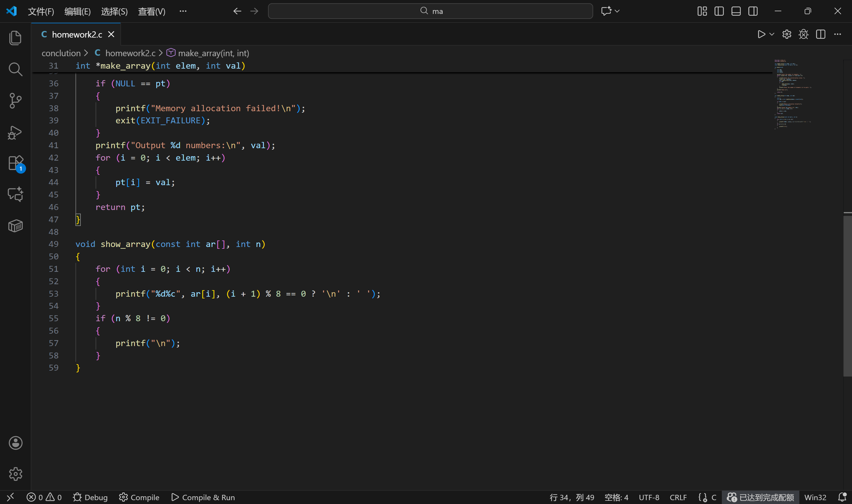
Task: Click the vertical scrollbar thumb in editor
Action: coord(847,295)
